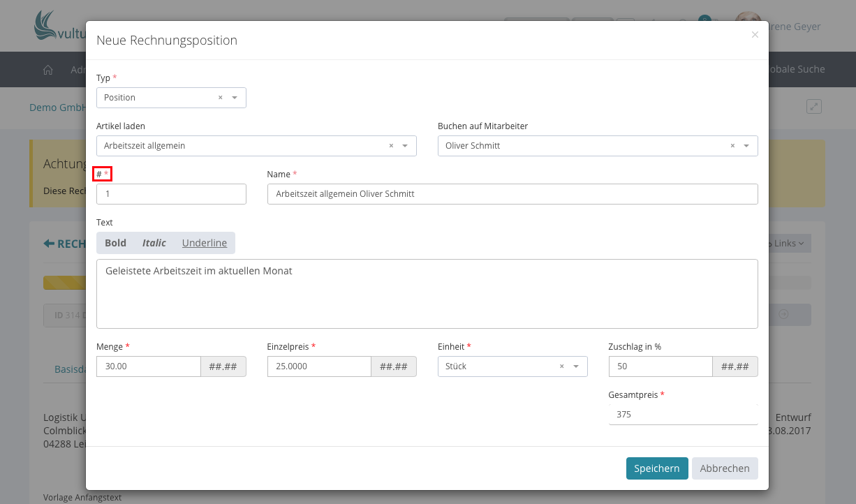
Task: Clear the Typ selection 'Position'
Action: 221,98
